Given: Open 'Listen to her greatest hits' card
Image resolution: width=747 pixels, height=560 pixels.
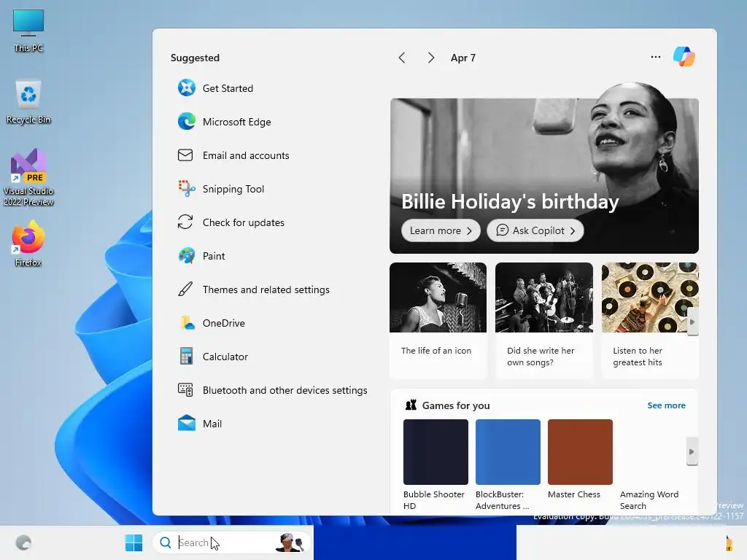Looking at the screenshot, I should click(x=650, y=320).
